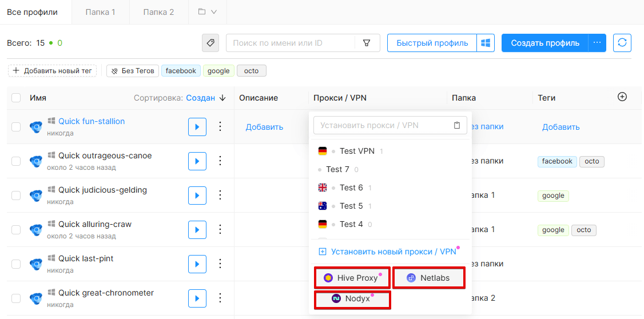Click the Прокси / VPN column header
Image resolution: width=644 pixels, height=319 pixels.
pos(340,98)
